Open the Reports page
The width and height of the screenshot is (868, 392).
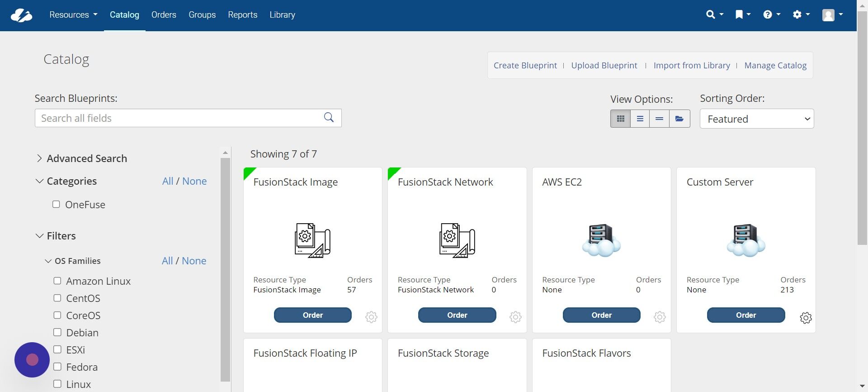tap(242, 15)
